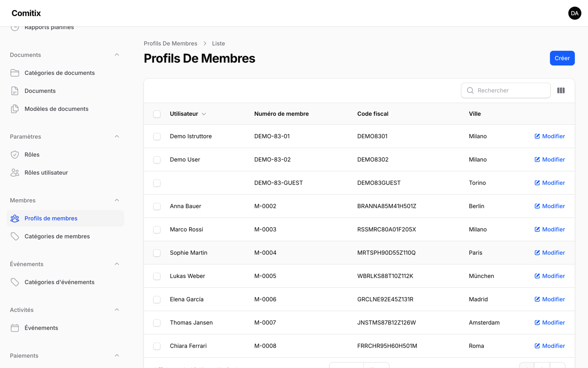The width and height of the screenshot is (588, 368).
Task: Collapse the Événements sidebar group
Action: pos(117,264)
